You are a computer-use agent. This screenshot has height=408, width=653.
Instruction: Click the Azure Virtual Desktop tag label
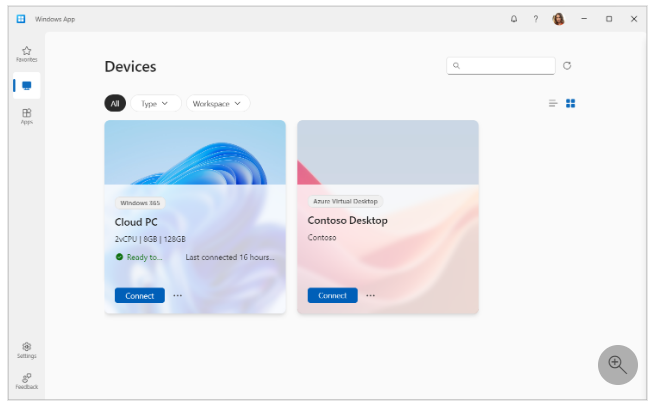345,201
